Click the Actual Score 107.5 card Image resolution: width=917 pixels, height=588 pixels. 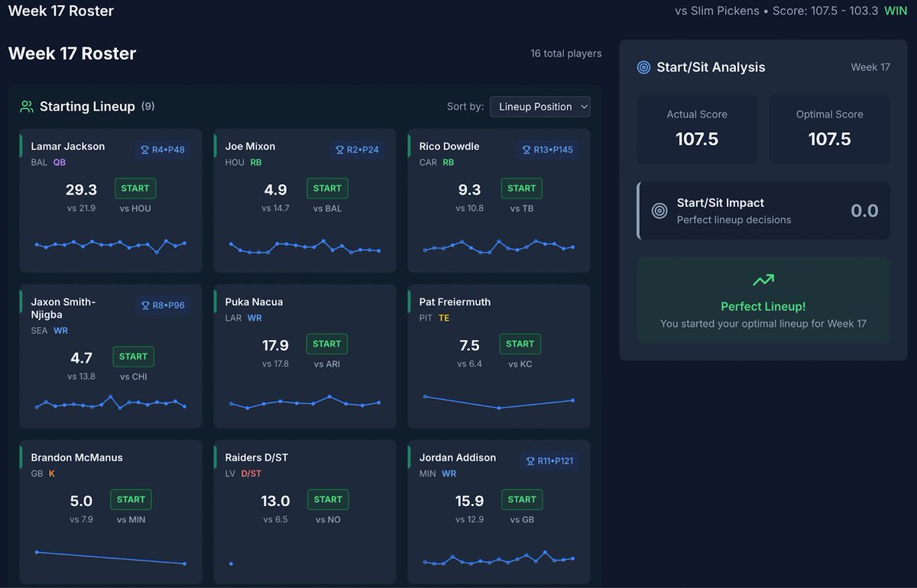click(697, 130)
